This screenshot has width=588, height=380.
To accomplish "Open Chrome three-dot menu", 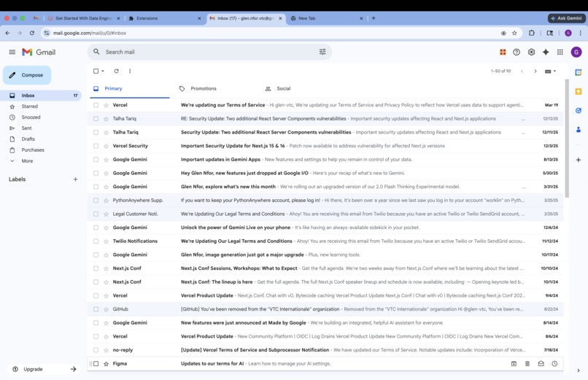I will tap(581, 33).
